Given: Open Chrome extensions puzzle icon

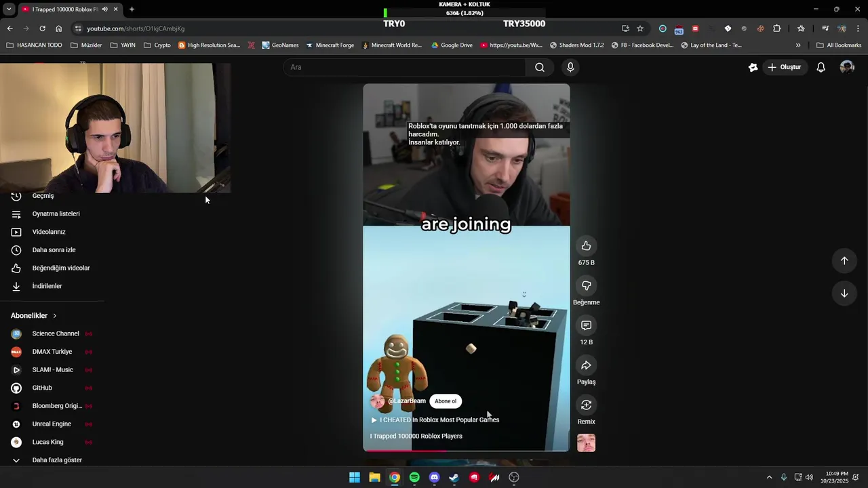Looking at the screenshot, I should (x=776, y=28).
